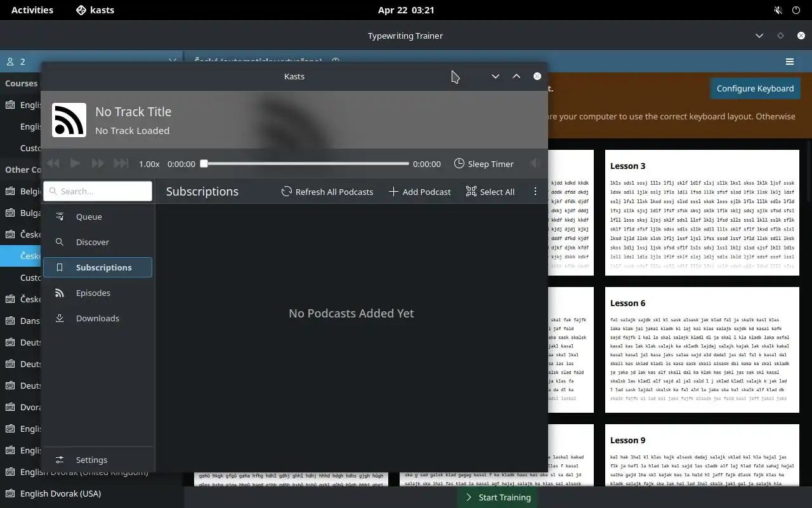
Task: Click the play button in Kasts player
Action: [x=75, y=164]
